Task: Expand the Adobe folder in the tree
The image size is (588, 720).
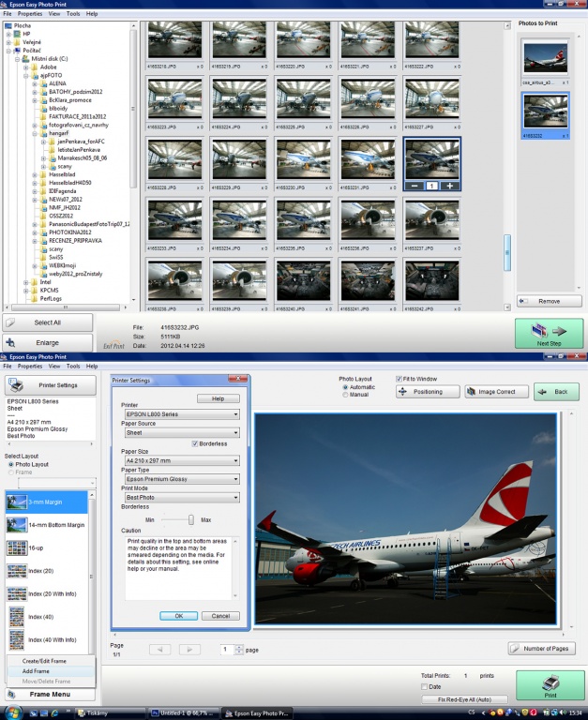Action: [26, 67]
